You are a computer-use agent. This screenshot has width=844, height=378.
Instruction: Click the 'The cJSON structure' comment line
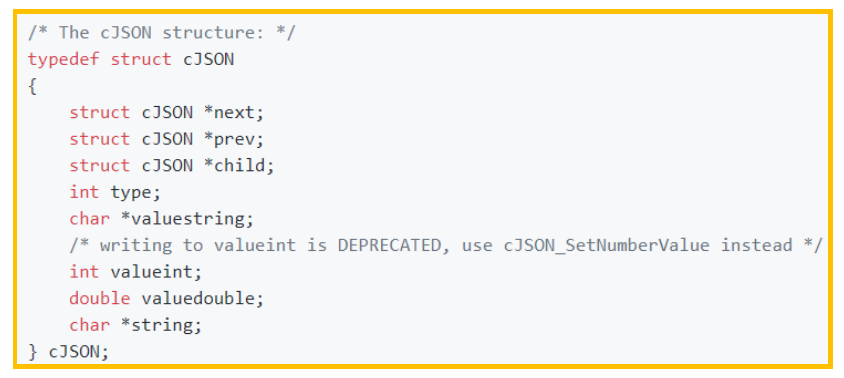[161, 33]
